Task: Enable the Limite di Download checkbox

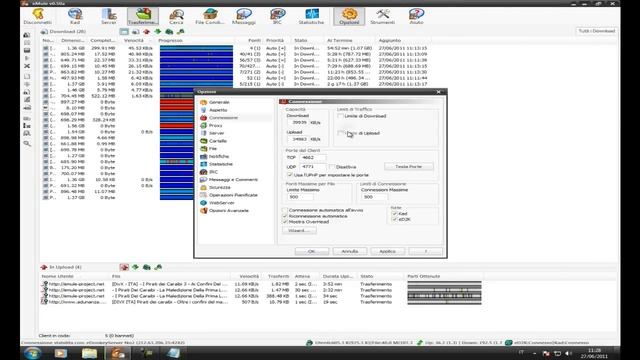Action: 340,116
